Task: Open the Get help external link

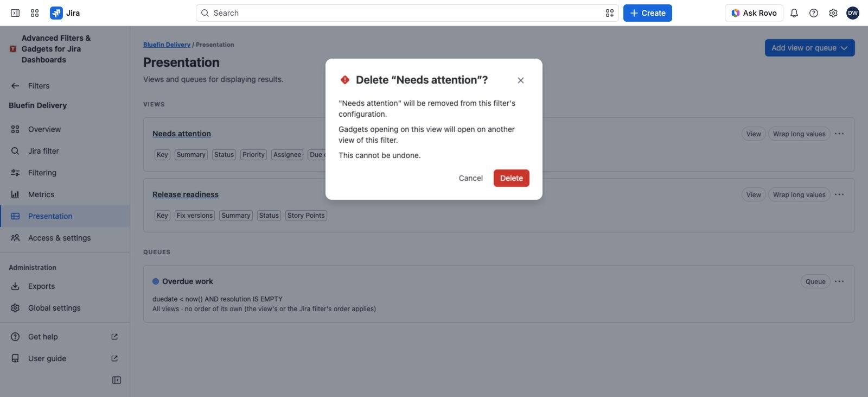Action: pos(65,337)
